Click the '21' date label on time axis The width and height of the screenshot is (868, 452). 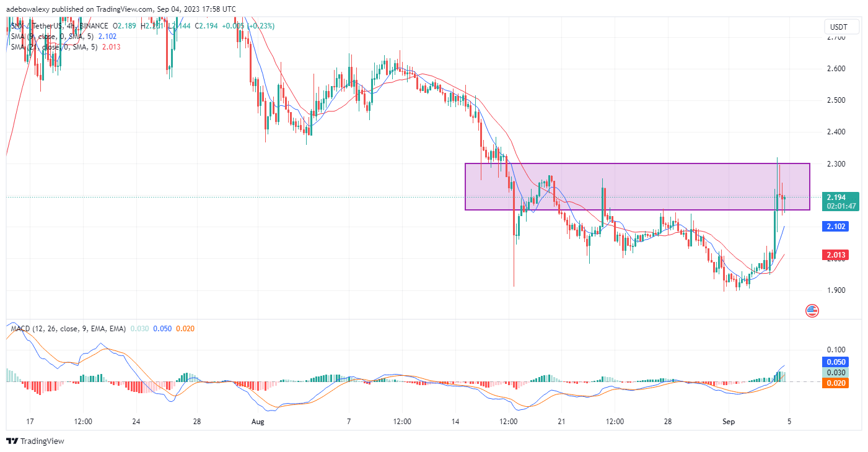[561, 422]
